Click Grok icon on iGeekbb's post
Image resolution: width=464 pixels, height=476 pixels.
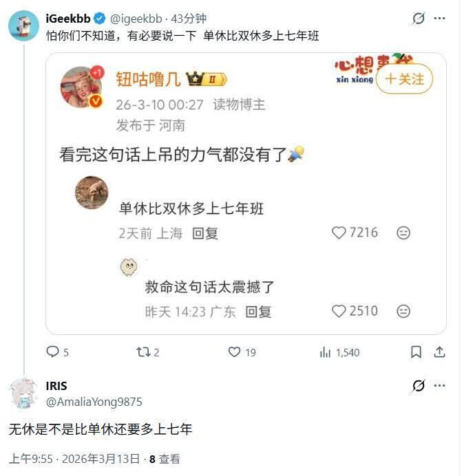(419, 19)
